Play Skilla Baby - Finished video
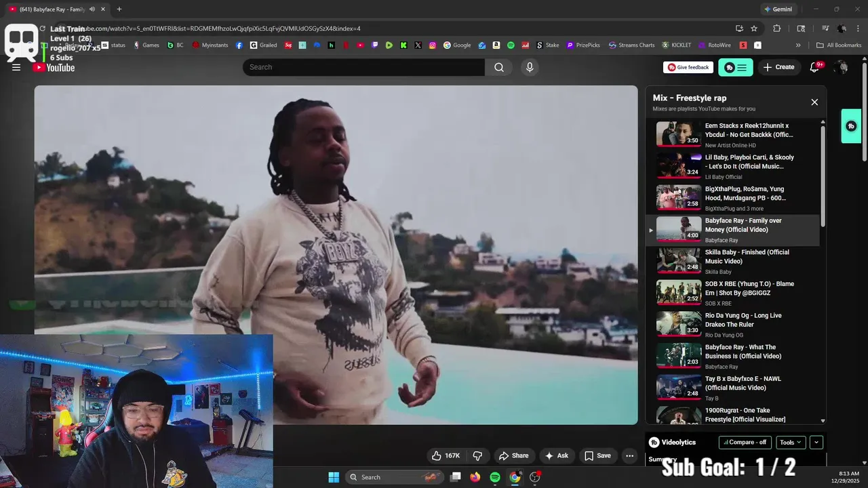Viewport: 868px width, 488px height. [x=733, y=262]
